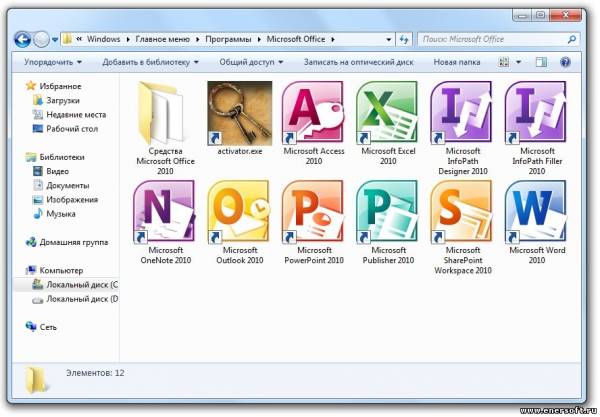Open the Видео library
600x417 pixels.
pyautogui.click(x=57, y=171)
